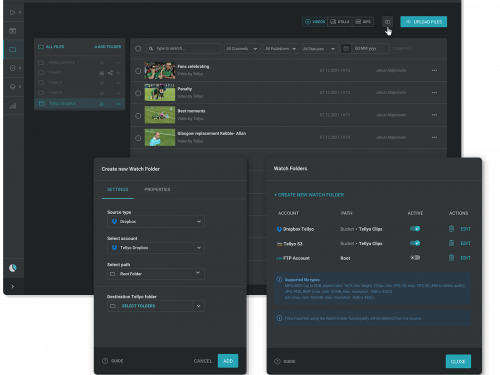Screen dimensions: 500x375
Task: Switch to the Settings tab
Action: click(x=117, y=189)
